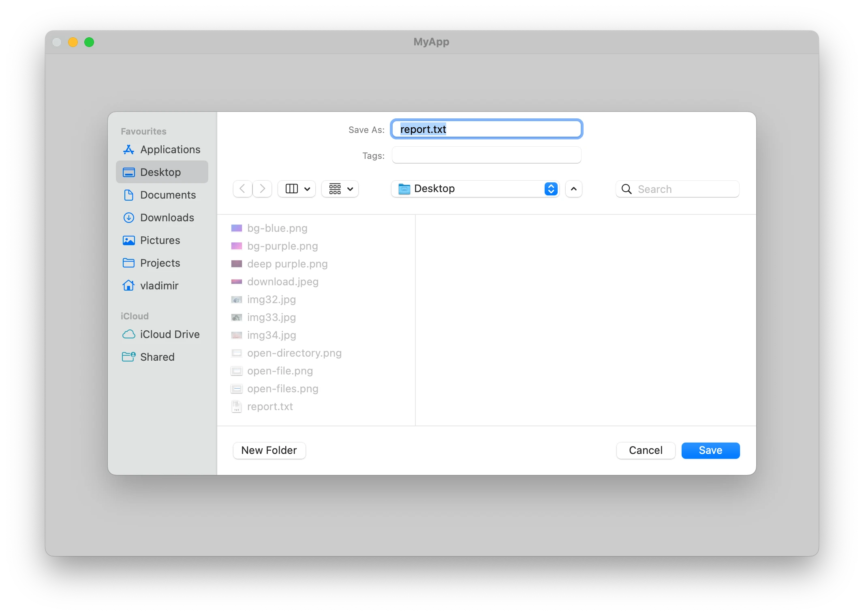
Task: Navigate back using the back arrow
Action: pos(242,189)
